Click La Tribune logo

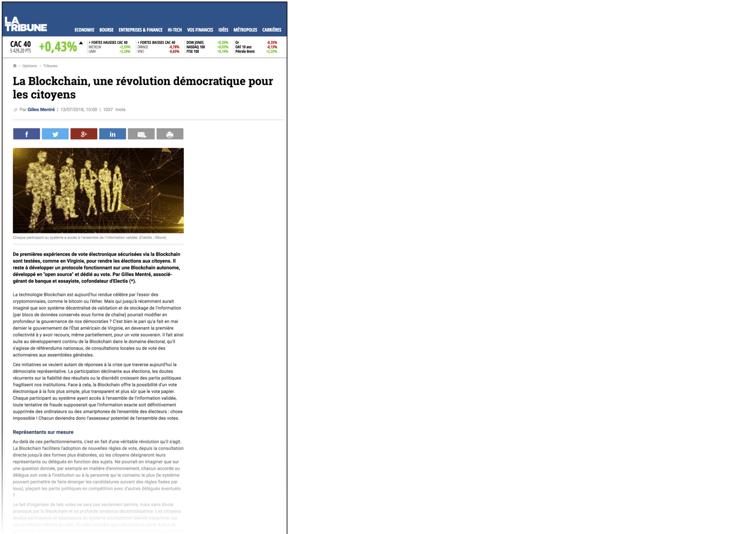(x=26, y=24)
